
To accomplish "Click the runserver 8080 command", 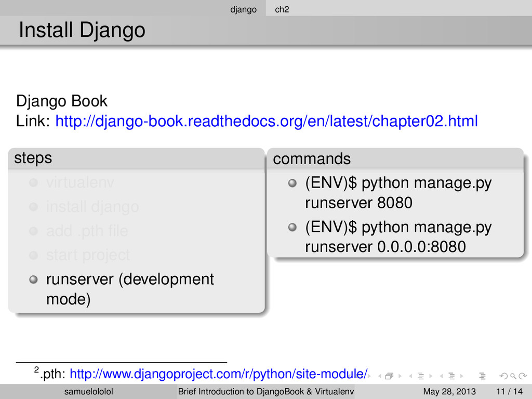I will click(398, 193).
